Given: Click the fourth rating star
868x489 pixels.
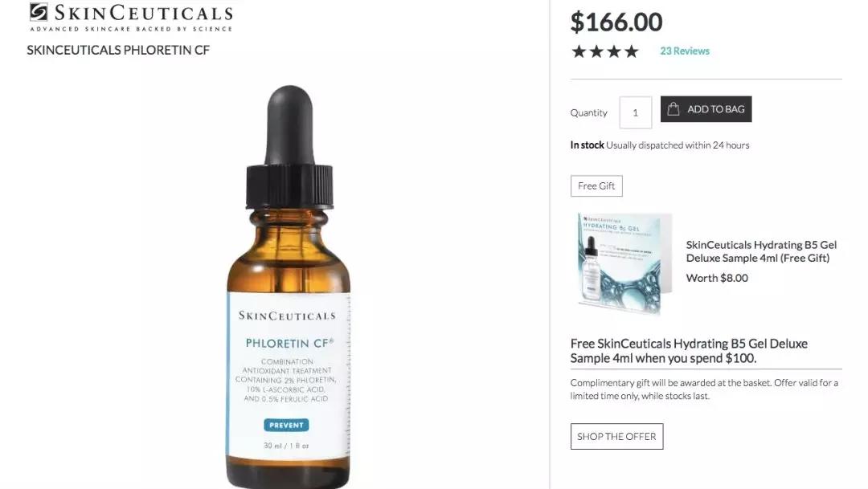Looking at the screenshot, I should (x=632, y=51).
